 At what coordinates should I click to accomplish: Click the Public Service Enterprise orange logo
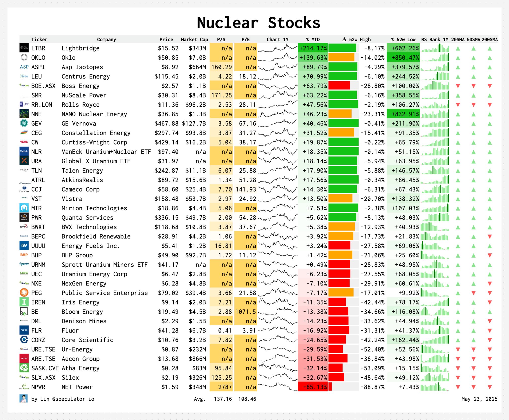(x=24, y=293)
